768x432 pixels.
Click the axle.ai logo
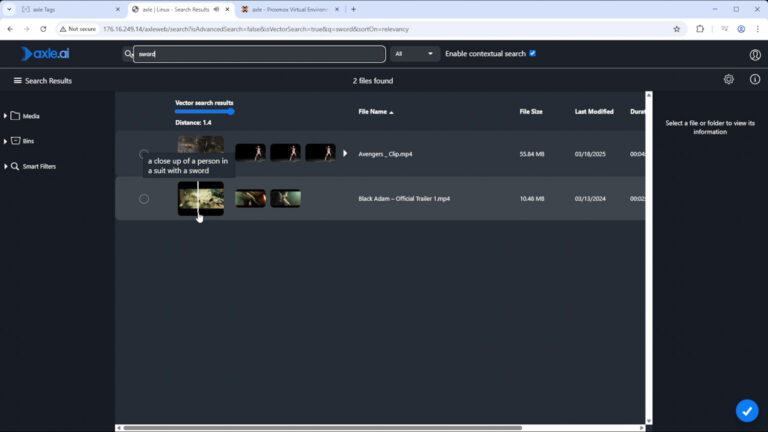[45, 53]
